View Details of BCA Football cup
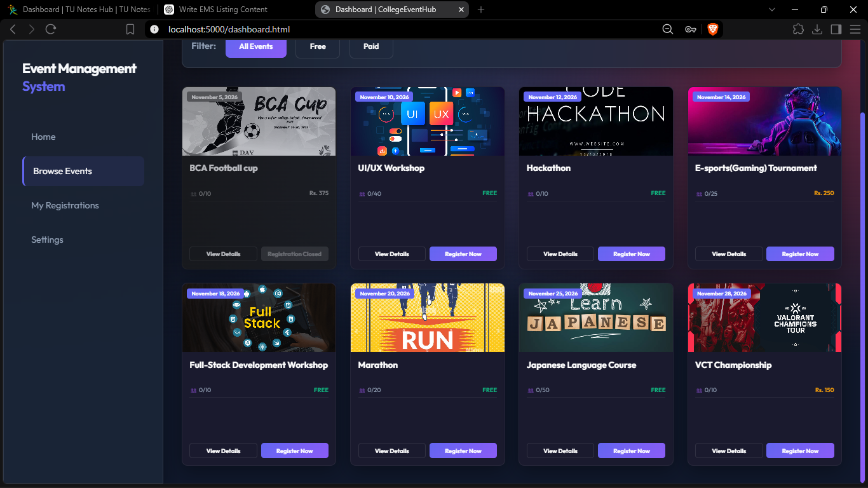The width and height of the screenshot is (868, 488). [223, 254]
